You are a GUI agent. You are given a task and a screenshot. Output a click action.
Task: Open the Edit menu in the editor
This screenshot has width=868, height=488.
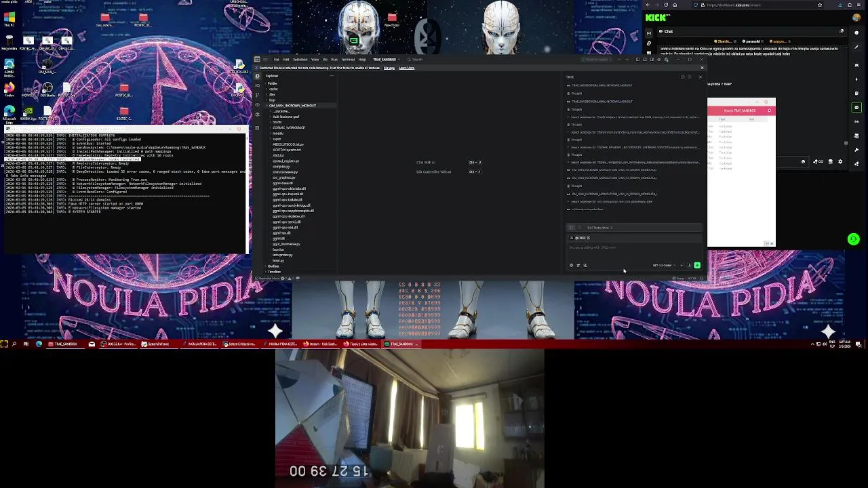(x=285, y=60)
